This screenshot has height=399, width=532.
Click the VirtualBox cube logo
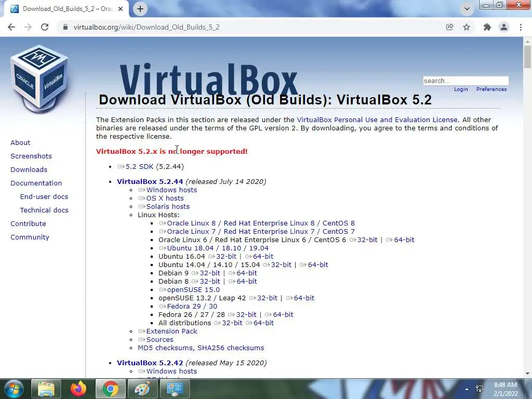point(39,78)
